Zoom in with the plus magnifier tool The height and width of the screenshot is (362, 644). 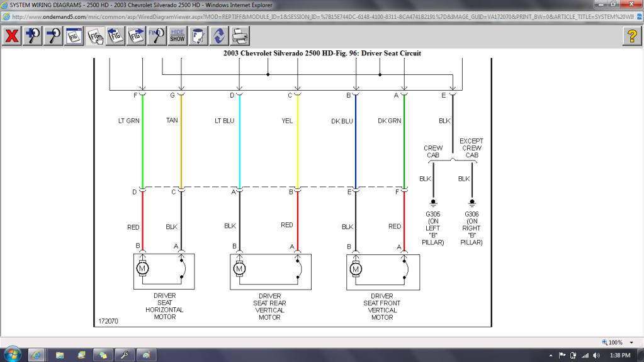(33, 36)
